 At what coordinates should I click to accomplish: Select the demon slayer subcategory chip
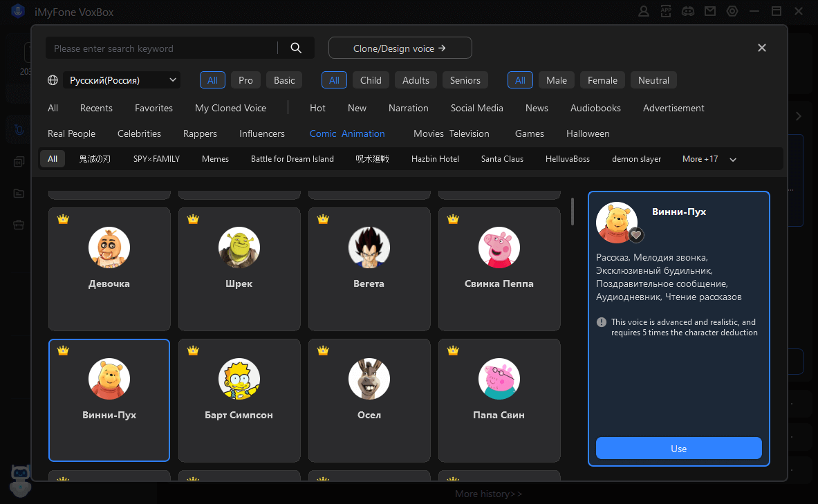click(x=636, y=159)
